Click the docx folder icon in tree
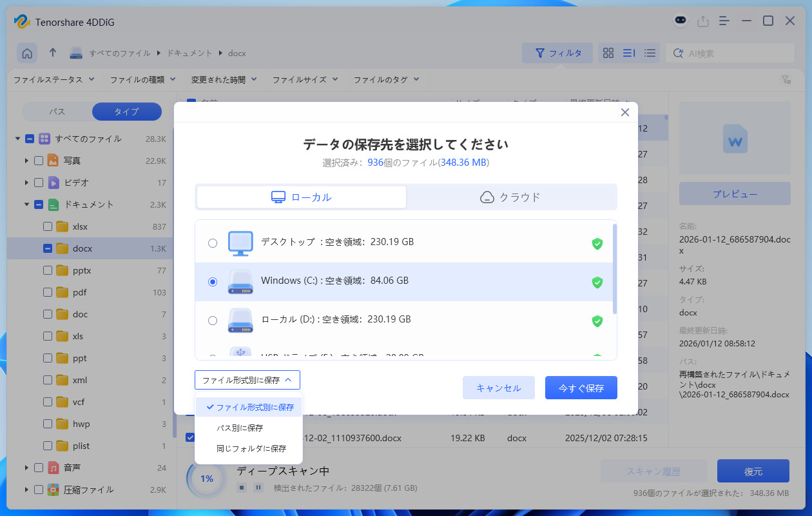This screenshot has height=516, width=812. [62, 248]
